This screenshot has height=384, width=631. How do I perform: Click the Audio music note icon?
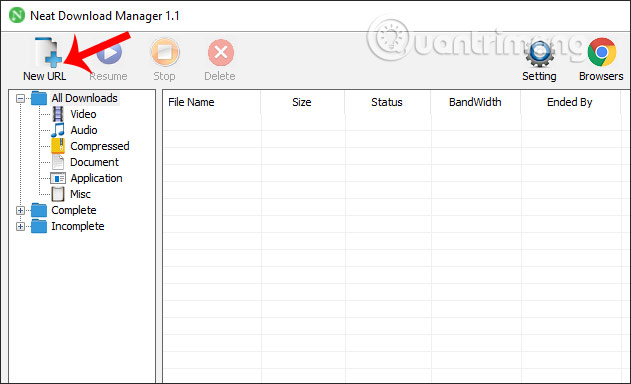58,130
